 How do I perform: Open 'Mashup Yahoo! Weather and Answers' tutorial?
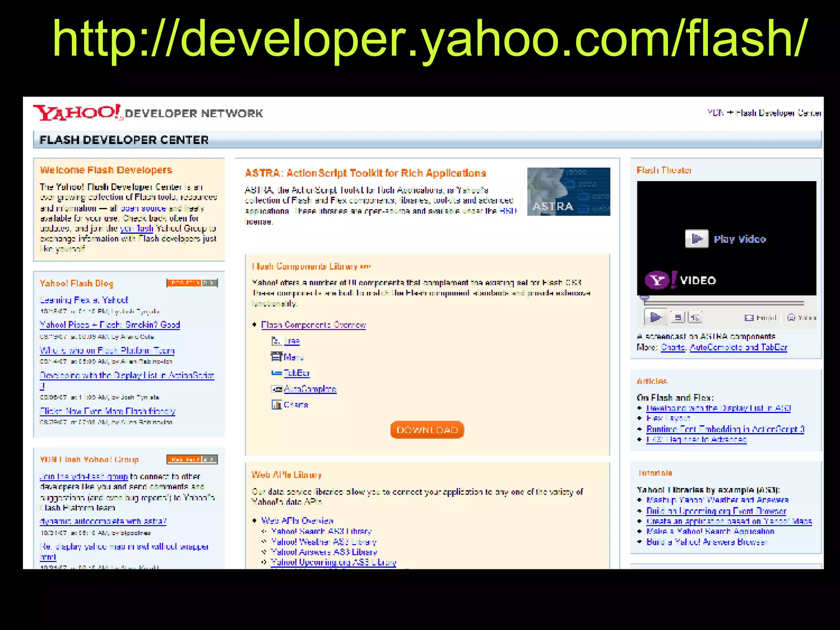point(717,500)
